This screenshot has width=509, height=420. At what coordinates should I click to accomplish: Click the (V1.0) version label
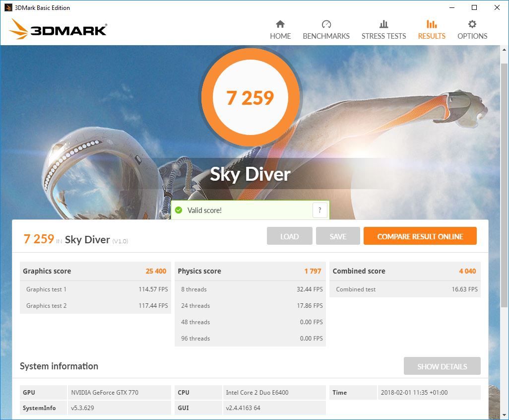point(120,241)
